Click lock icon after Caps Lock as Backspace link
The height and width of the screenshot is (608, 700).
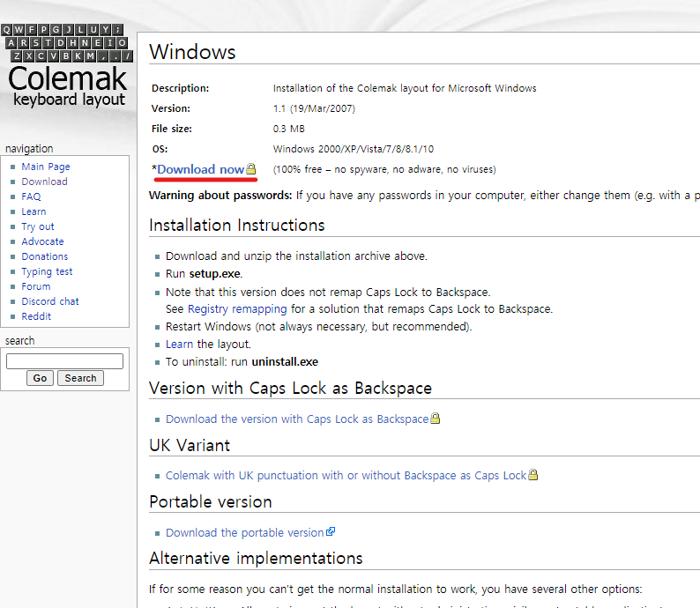point(436,419)
